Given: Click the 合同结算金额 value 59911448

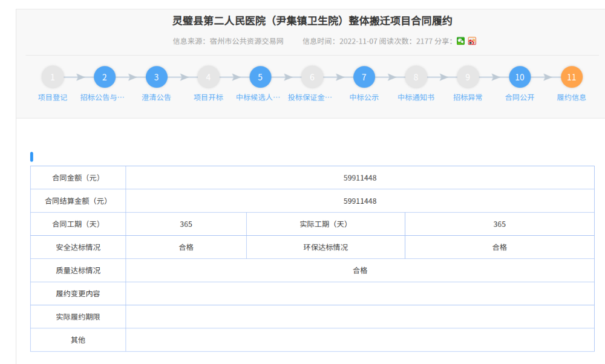Looking at the screenshot, I should (360, 201).
